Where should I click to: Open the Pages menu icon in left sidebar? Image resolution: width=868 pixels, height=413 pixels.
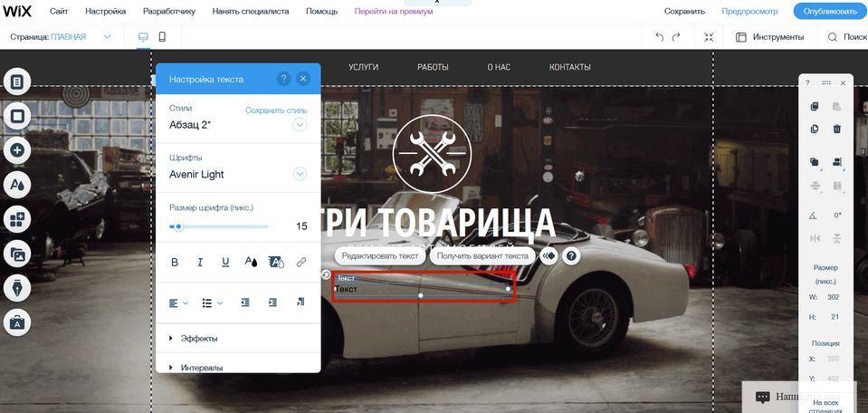coord(18,82)
